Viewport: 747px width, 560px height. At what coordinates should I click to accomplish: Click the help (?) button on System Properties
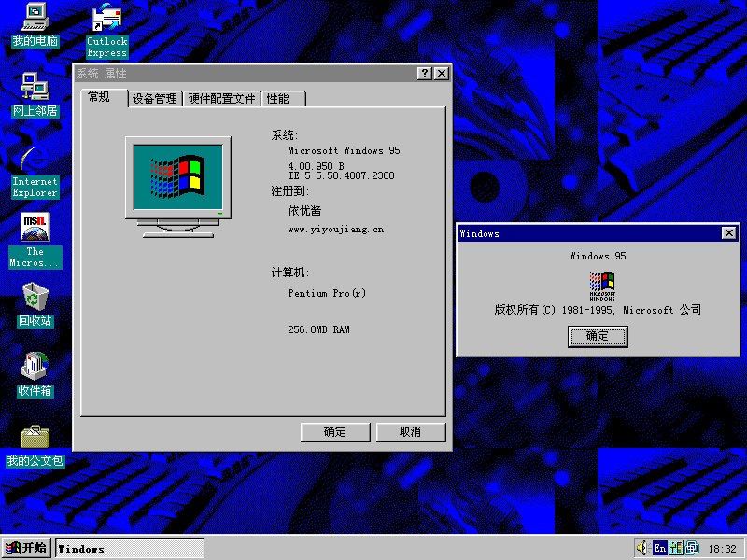click(425, 73)
